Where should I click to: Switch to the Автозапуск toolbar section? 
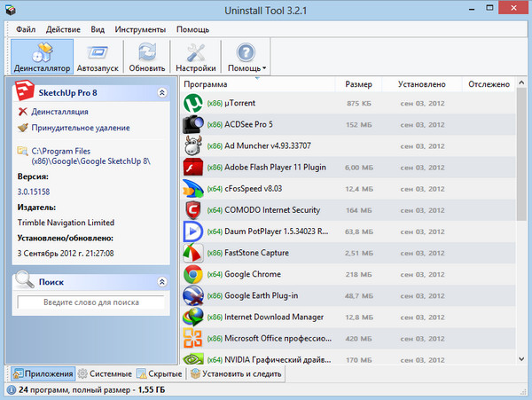[98, 57]
